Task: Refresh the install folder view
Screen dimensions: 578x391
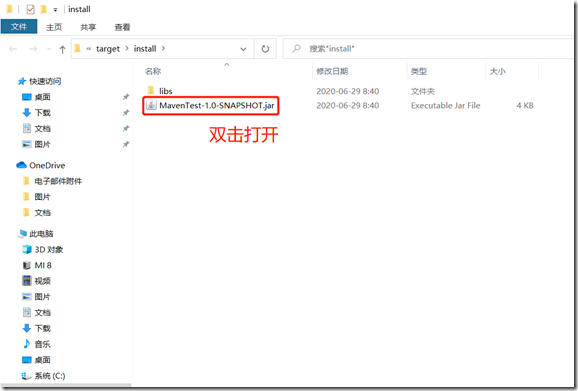Action: coord(265,49)
